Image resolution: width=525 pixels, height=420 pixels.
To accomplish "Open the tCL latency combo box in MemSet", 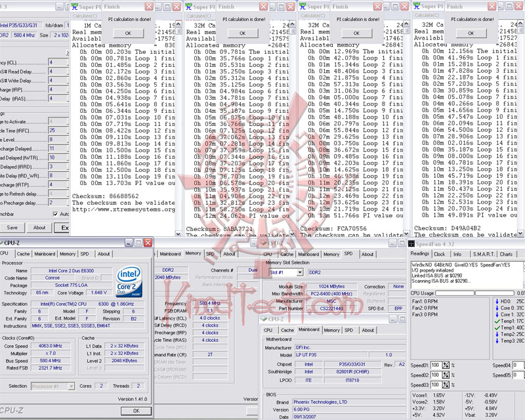I will point(58,62).
